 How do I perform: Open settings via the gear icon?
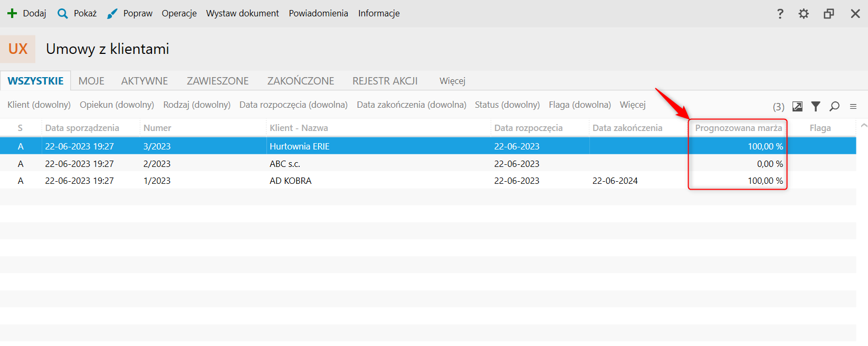pos(803,14)
